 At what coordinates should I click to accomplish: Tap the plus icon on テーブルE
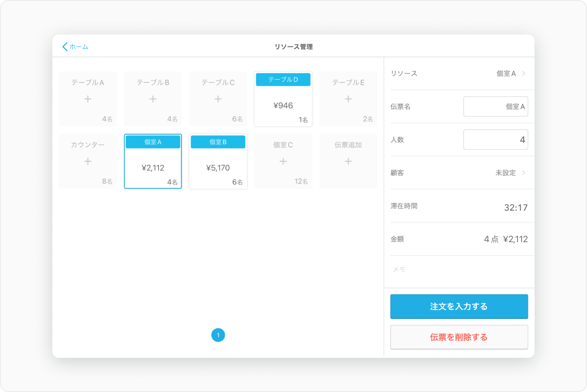pyautogui.click(x=348, y=99)
